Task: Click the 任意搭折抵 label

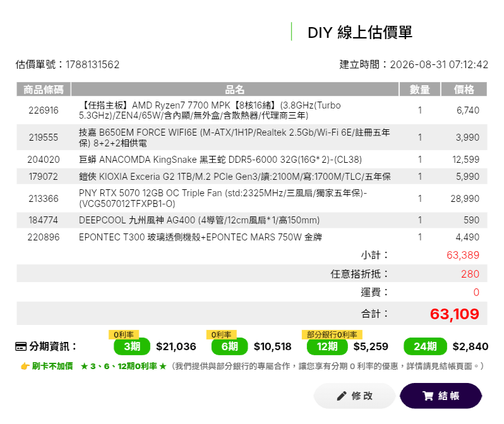Action: coord(359,274)
